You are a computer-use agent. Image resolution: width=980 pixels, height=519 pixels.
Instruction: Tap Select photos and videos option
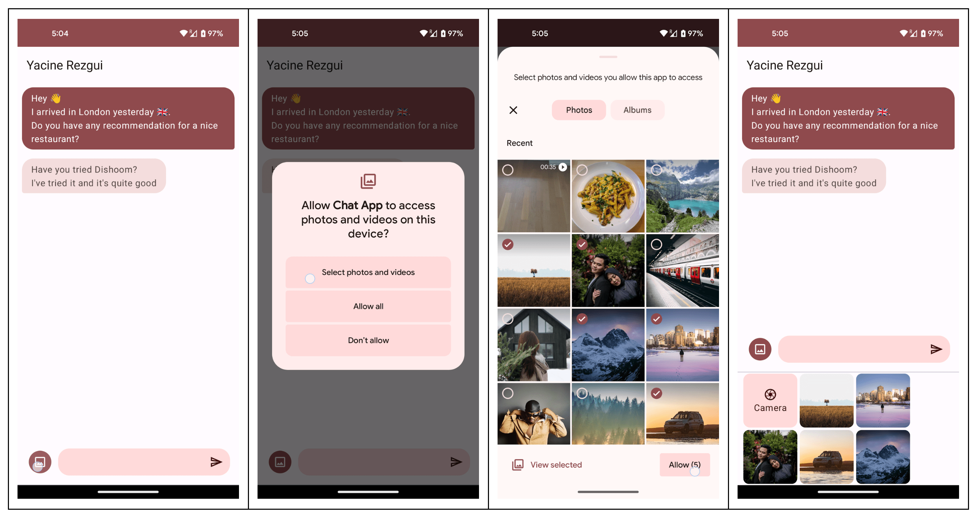(x=367, y=272)
